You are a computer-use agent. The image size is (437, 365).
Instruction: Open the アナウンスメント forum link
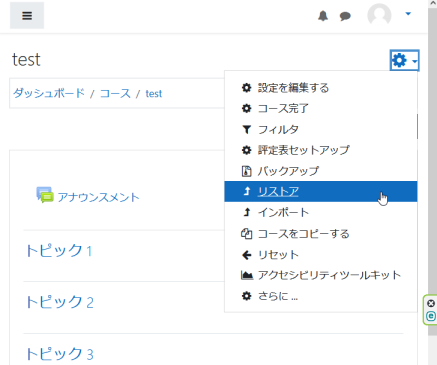click(98, 197)
